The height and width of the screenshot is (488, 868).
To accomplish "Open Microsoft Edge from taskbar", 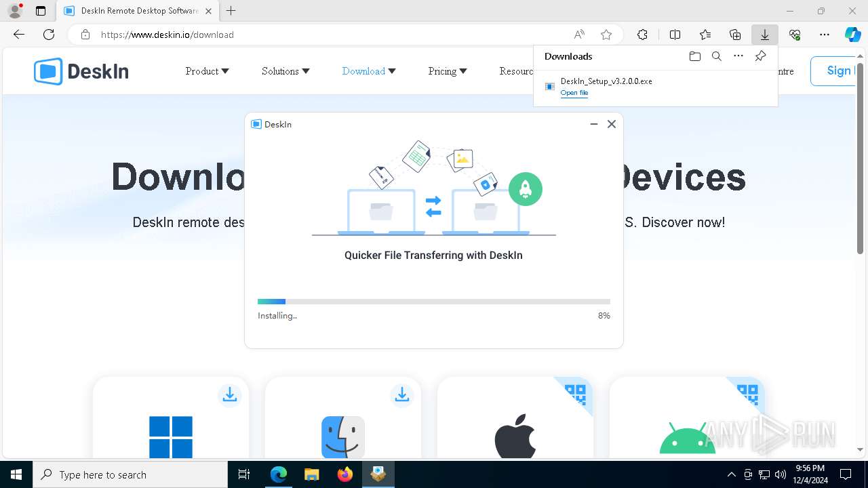I will [x=279, y=474].
